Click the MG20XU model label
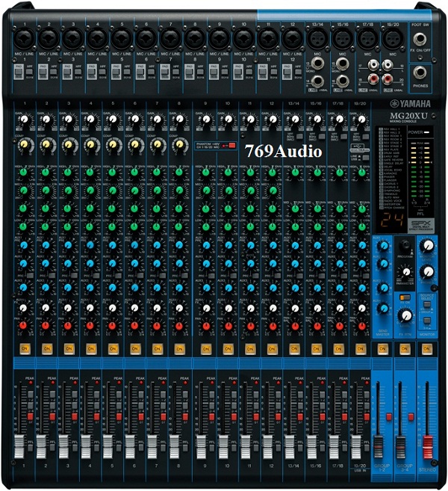This screenshot has width=448, height=491. (x=408, y=116)
